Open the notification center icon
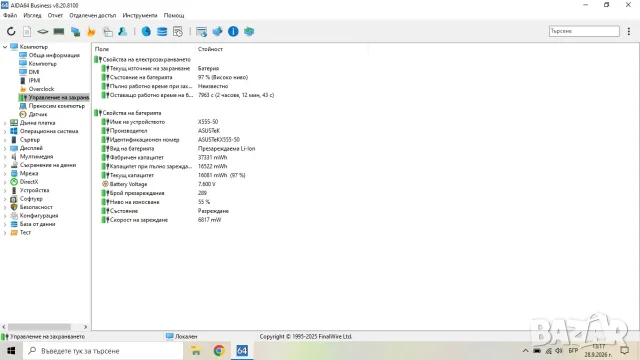 click(x=624, y=350)
